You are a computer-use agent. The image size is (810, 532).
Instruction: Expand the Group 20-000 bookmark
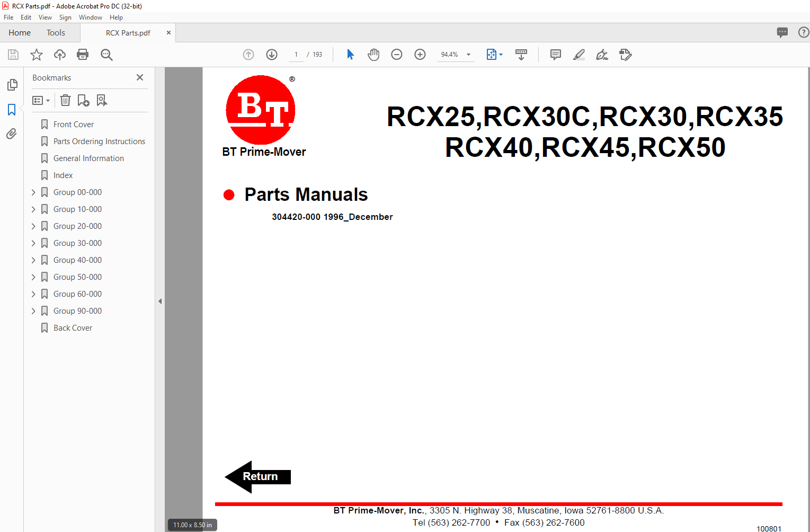[x=33, y=226]
